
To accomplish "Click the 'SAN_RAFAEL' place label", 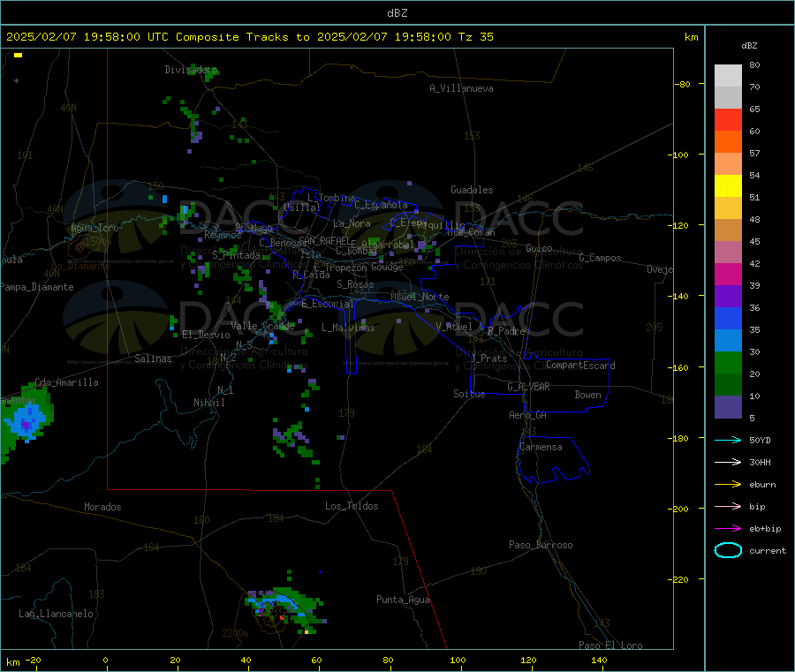I will (324, 240).
